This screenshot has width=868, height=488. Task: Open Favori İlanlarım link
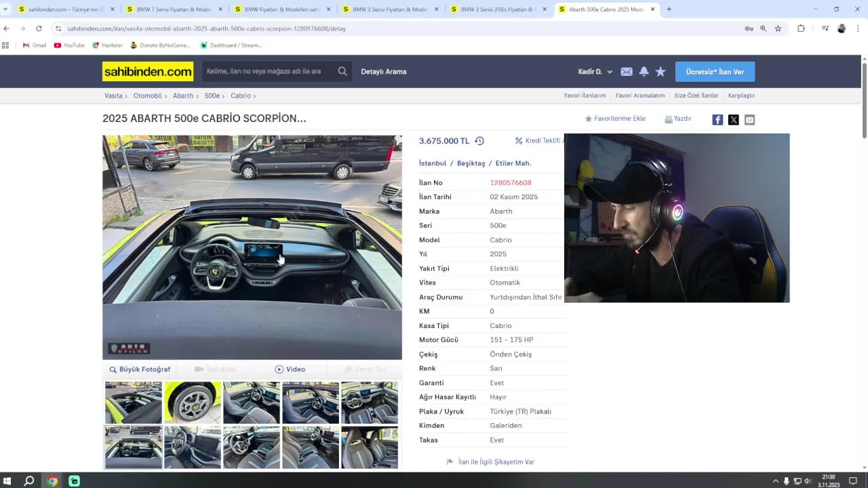tap(585, 96)
